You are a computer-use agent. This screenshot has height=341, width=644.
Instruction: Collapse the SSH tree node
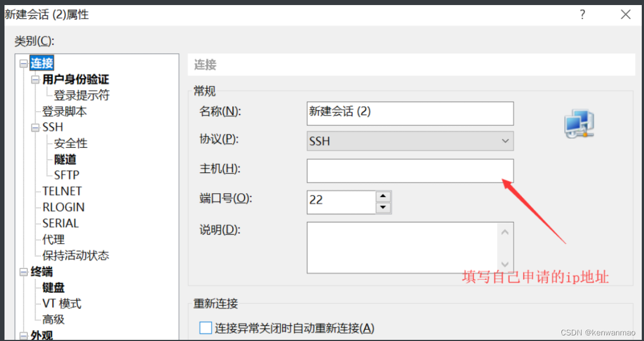(36, 128)
